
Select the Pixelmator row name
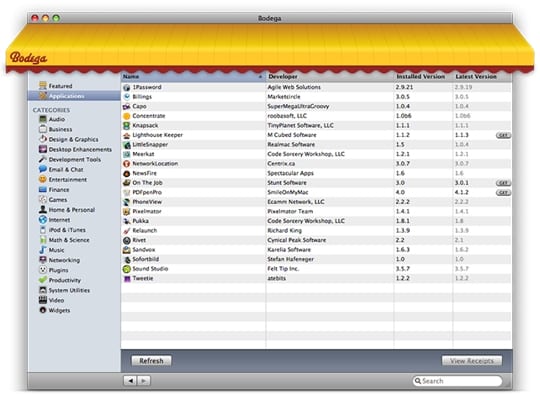coord(147,211)
